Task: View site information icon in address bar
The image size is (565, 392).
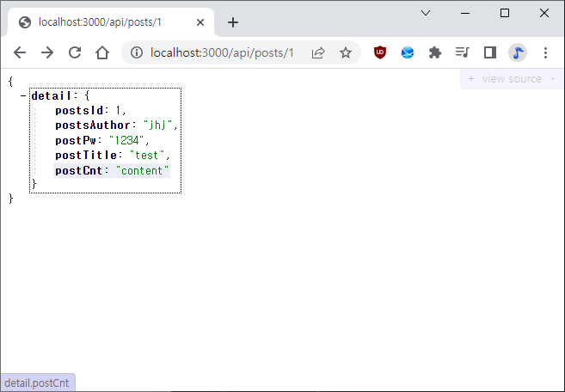Action: [x=137, y=52]
